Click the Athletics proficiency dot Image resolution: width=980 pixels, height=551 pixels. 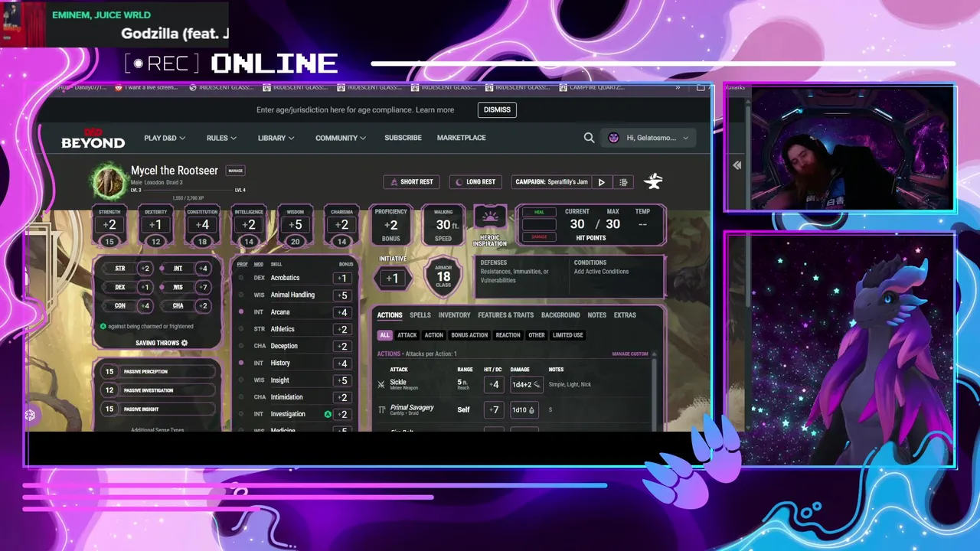click(x=241, y=329)
